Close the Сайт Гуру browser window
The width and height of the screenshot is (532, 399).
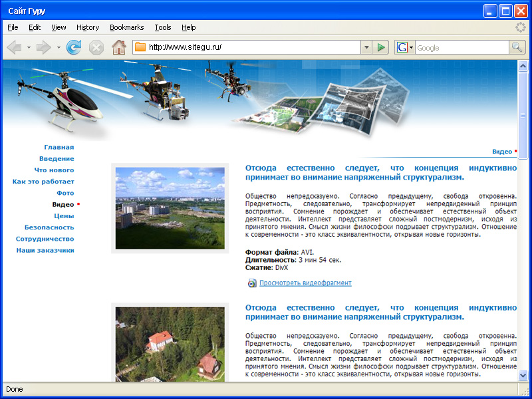[521, 11]
